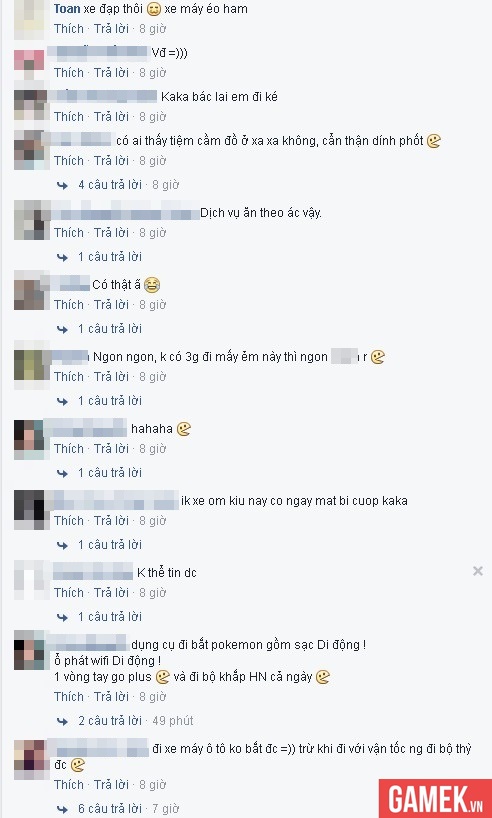Click reply arrow icon beside "4 câu trả lời"
This screenshot has width=492, height=818.
62,185
